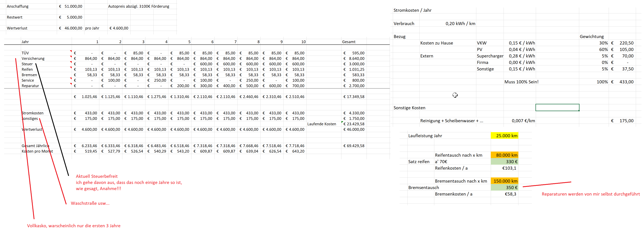Click the Steuer row label
The image size is (644, 239).
point(27,64)
